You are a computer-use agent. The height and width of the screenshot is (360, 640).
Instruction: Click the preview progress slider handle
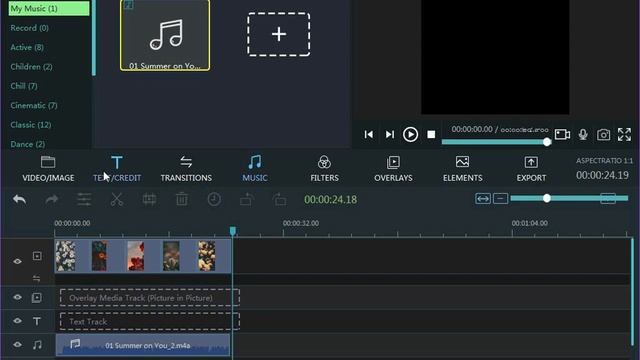pyautogui.click(x=547, y=142)
